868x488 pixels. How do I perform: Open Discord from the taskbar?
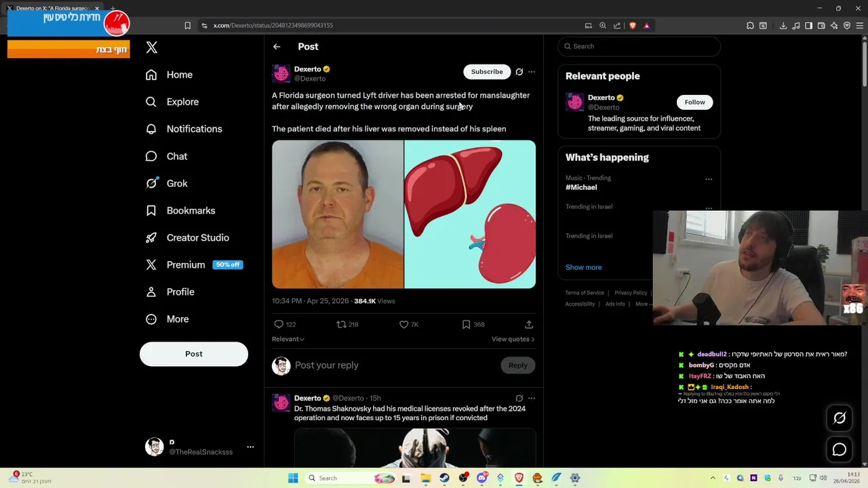(x=482, y=479)
